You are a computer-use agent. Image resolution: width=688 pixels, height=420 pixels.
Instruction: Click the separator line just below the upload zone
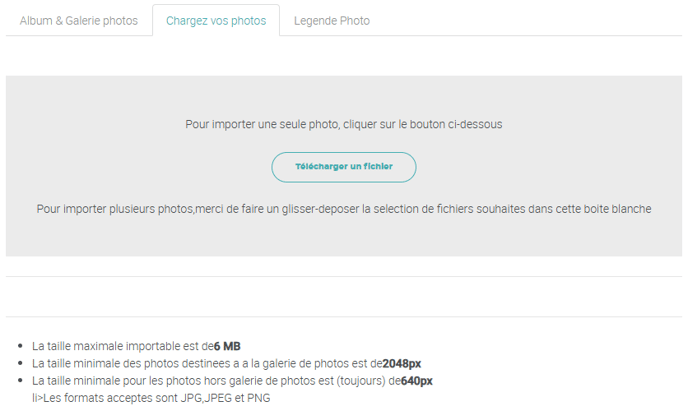[344, 276]
